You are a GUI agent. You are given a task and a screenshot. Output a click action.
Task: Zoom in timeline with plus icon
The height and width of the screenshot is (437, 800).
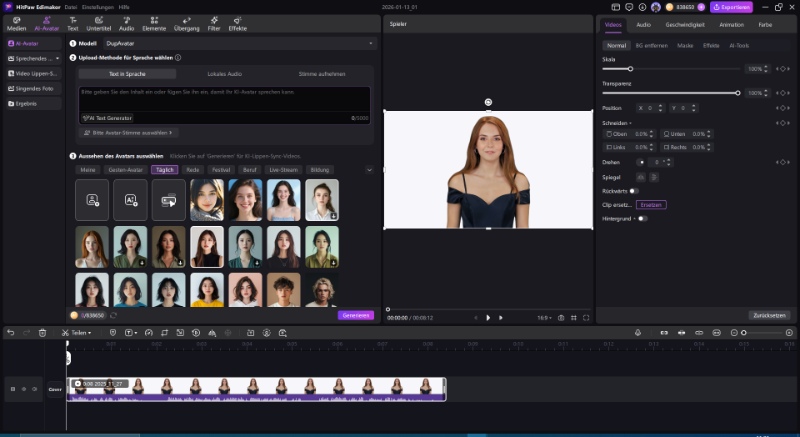pos(789,332)
